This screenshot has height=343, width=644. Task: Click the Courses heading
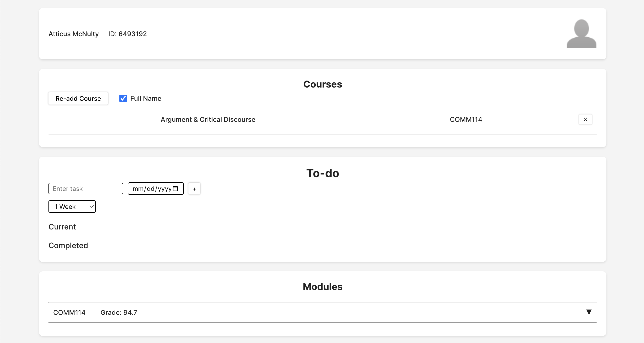322,84
